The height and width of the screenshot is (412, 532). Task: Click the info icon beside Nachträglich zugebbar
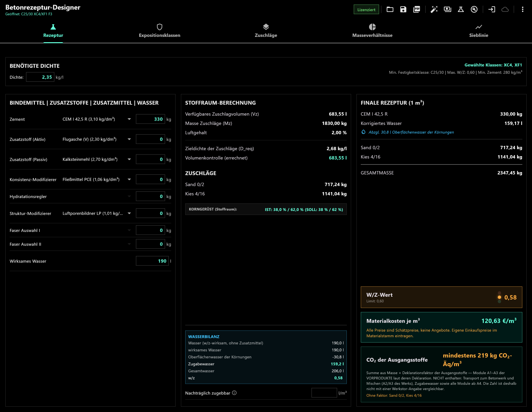234,393
